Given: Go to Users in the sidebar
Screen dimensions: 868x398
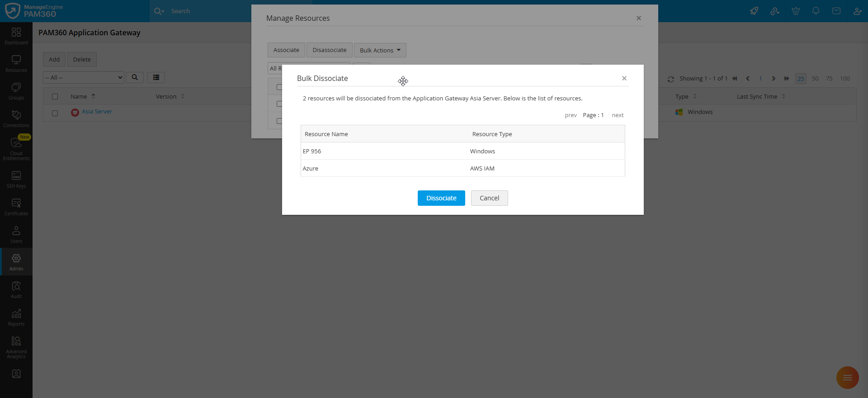Looking at the screenshot, I should tap(16, 234).
